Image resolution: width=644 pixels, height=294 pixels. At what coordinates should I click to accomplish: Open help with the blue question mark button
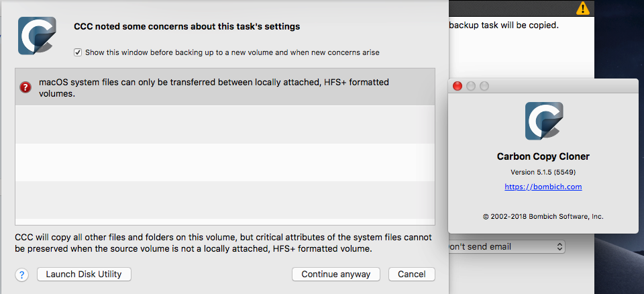click(21, 275)
